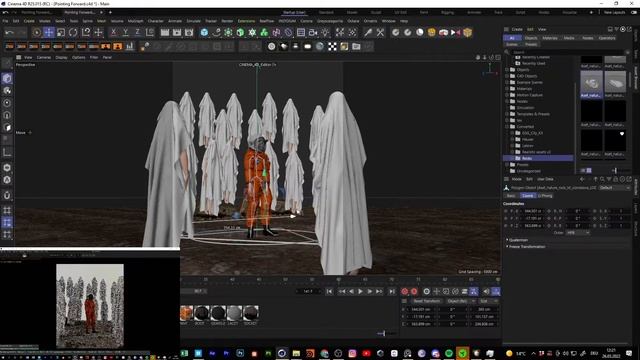The height and width of the screenshot is (360, 640).
Task: Click the magnet snap icon in left sidebar
Action: point(7,195)
